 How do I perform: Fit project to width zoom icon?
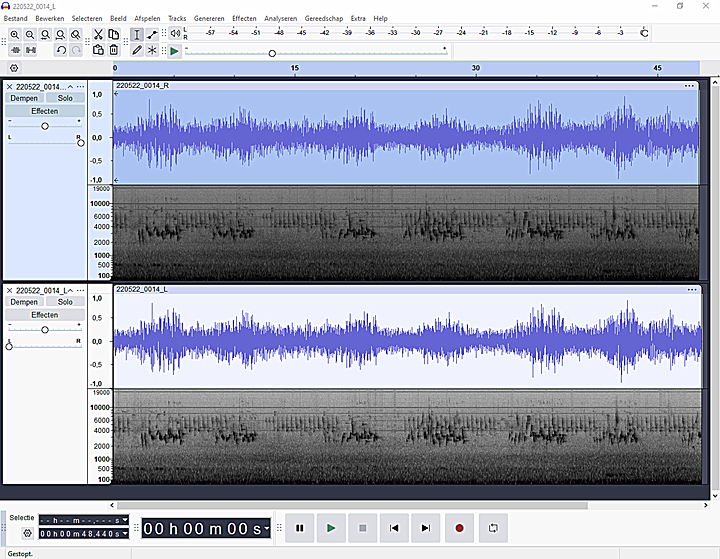[60, 34]
